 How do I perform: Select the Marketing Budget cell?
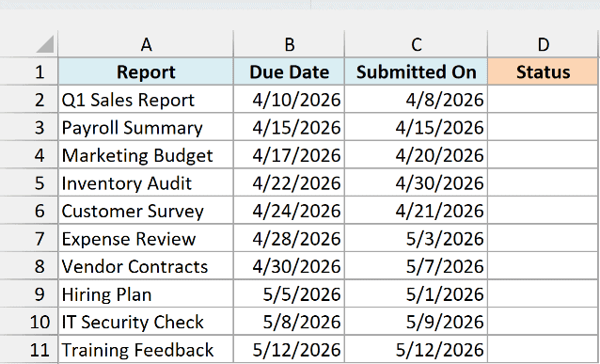(146, 155)
